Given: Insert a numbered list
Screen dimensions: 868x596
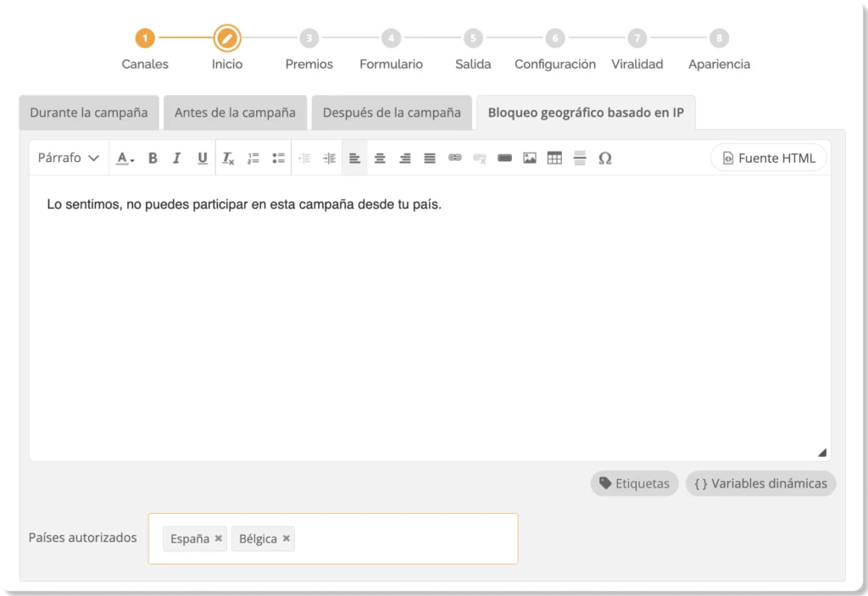Looking at the screenshot, I should pos(253,158).
